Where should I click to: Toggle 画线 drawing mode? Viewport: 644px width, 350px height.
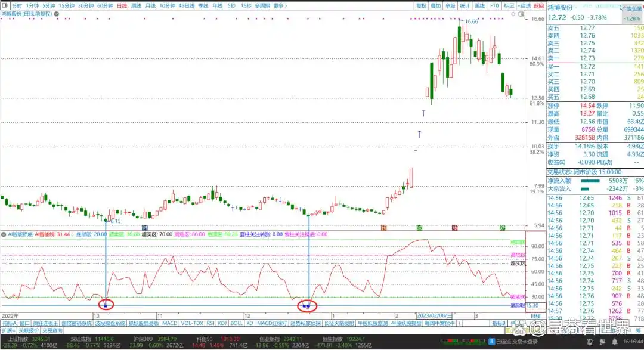coord(479,5)
